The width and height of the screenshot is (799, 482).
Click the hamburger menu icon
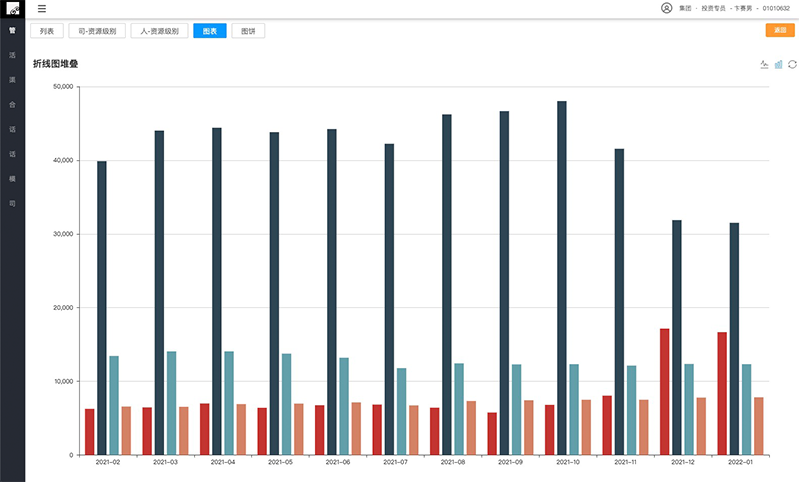point(42,8)
